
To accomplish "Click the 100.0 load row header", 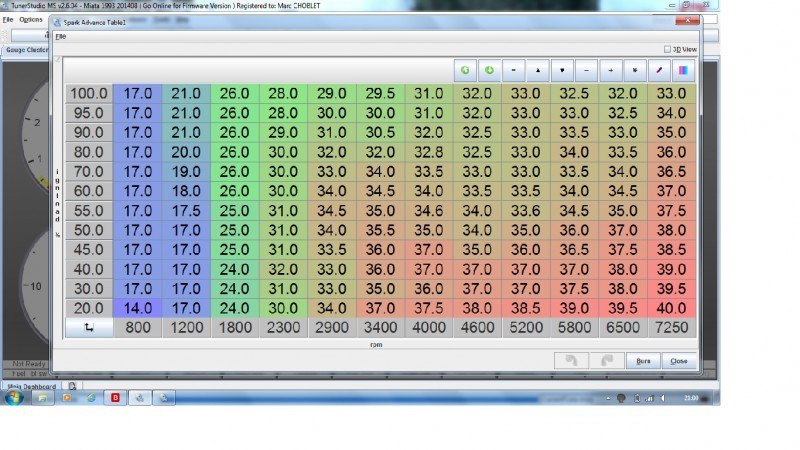I will 89,93.
